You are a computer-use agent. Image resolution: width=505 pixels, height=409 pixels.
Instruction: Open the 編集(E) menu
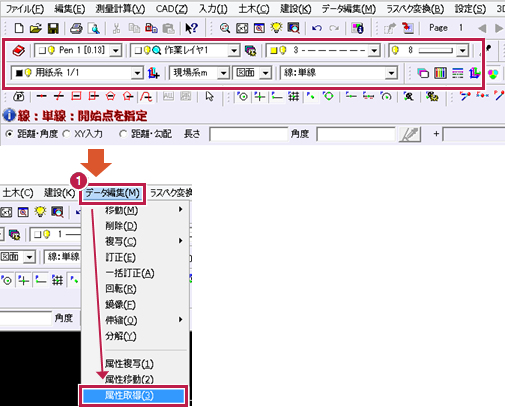point(70,9)
